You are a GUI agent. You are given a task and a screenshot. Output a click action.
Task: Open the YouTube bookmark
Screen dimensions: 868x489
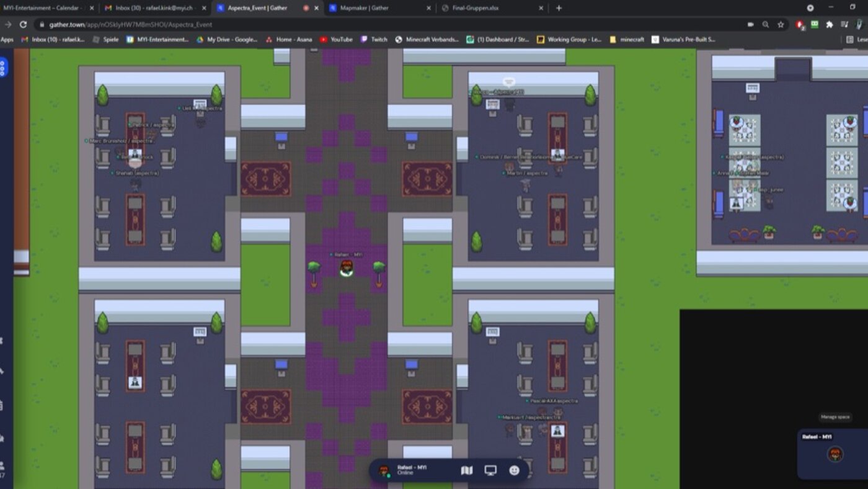(x=337, y=39)
